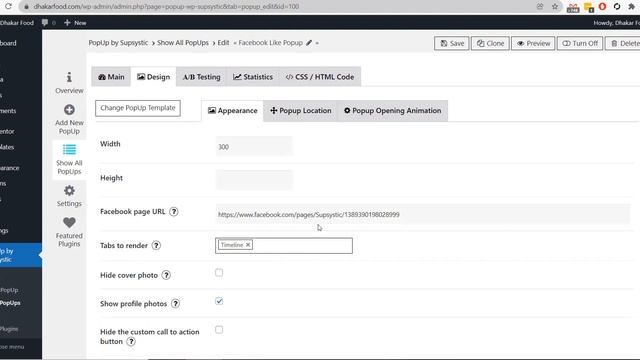The width and height of the screenshot is (640, 360).
Task: Switch to the Main tab
Action: pyautogui.click(x=111, y=77)
